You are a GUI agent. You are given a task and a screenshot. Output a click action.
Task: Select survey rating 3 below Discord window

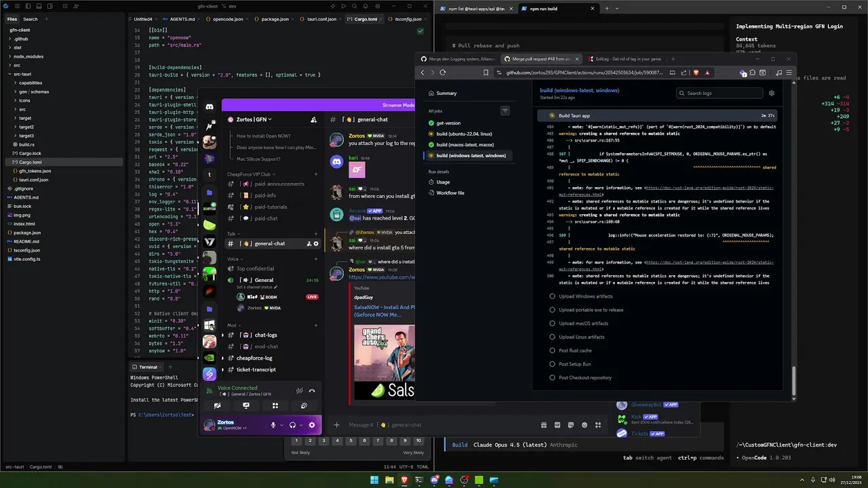coord(323,441)
